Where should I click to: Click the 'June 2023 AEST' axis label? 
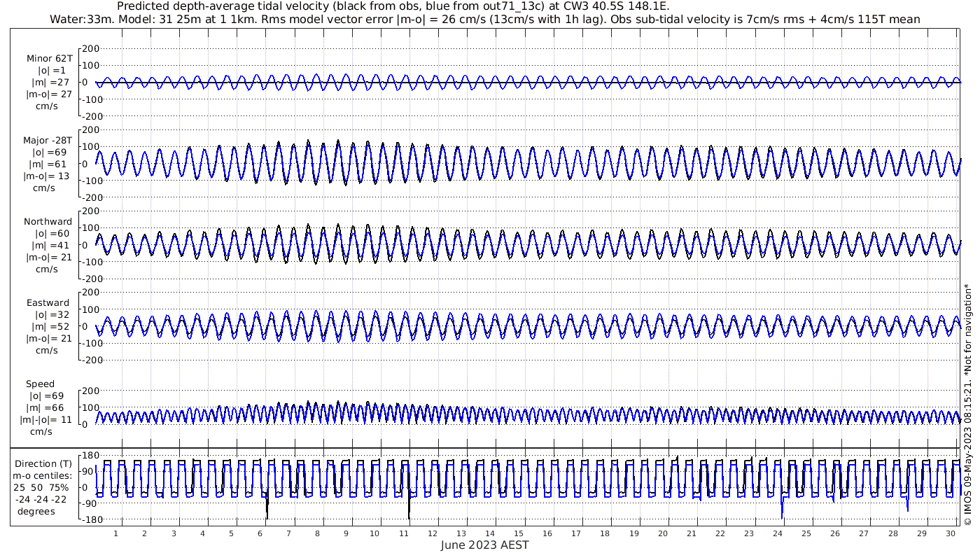[485, 545]
